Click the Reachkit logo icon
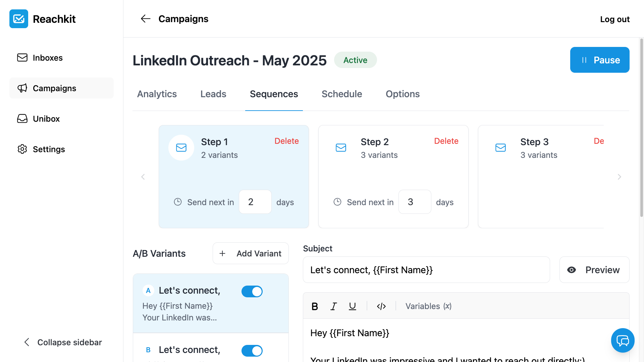The image size is (644, 362). click(x=19, y=19)
